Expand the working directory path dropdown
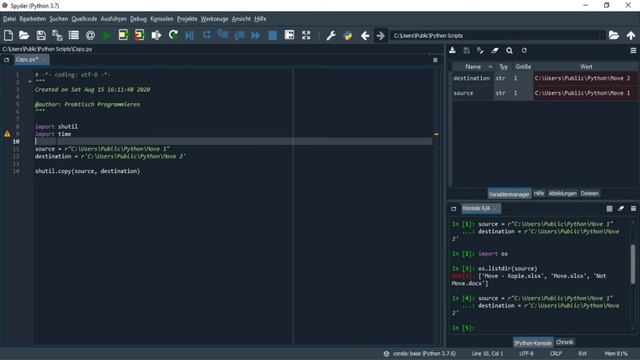The height and width of the screenshot is (360, 640). 602,36
